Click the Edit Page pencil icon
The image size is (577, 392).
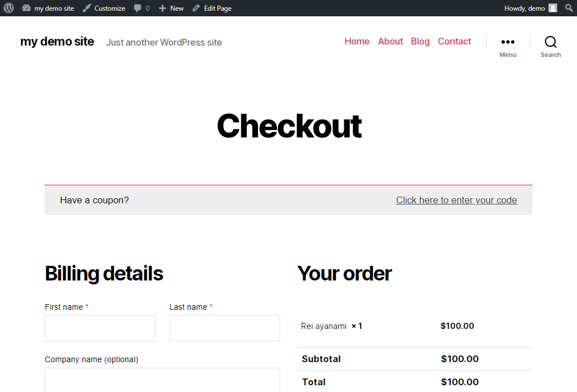coord(196,8)
